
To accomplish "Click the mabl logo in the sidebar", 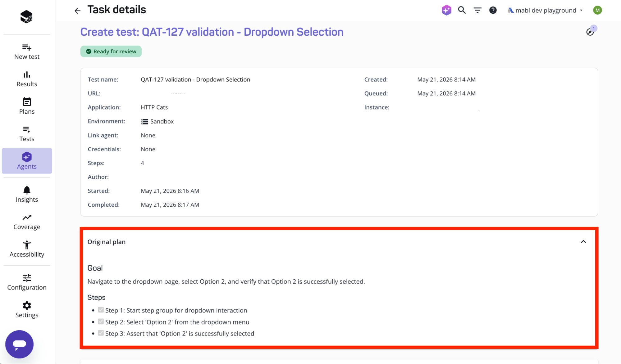I will [26, 17].
